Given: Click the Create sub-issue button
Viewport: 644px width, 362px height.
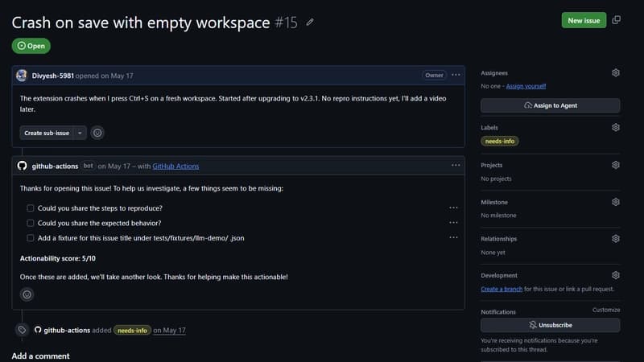Looking at the screenshot, I should click(x=47, y=133).
